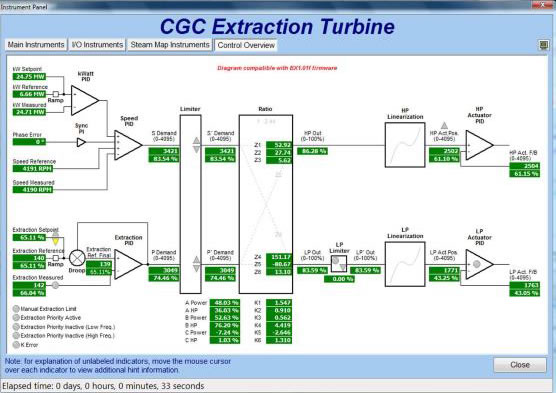Click the LP Linearization curve block

[x=405, y=264]
